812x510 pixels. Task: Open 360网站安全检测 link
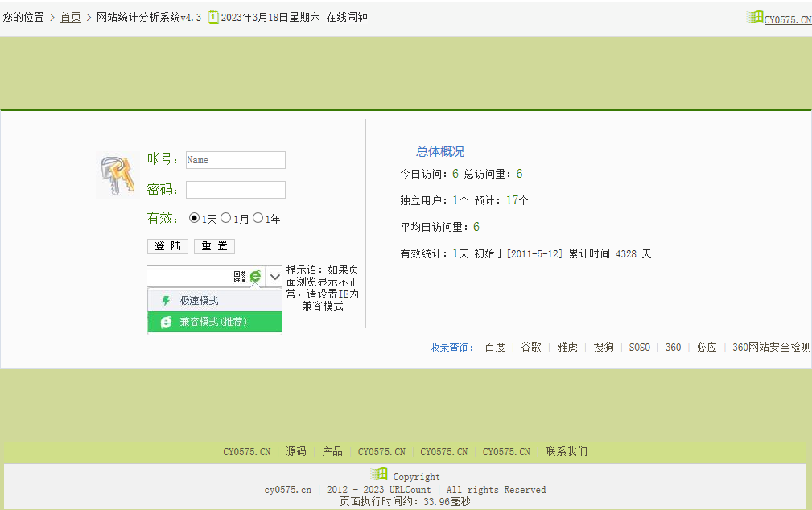(772, 348)
